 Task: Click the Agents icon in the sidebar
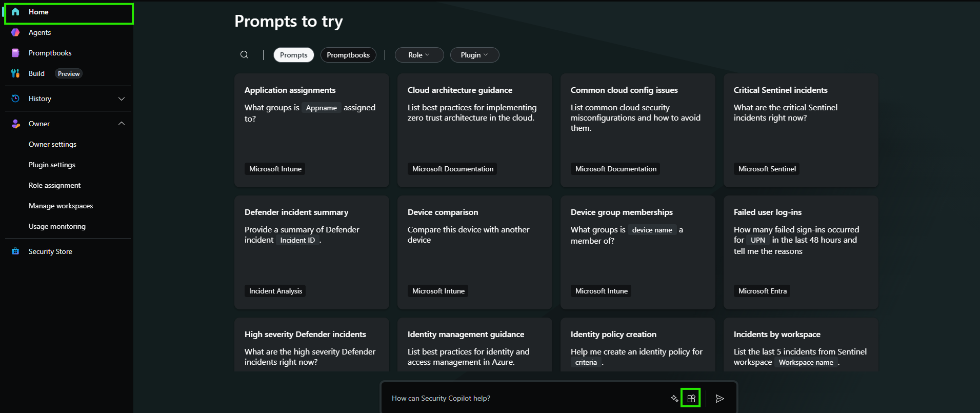[x=15, y=32]
